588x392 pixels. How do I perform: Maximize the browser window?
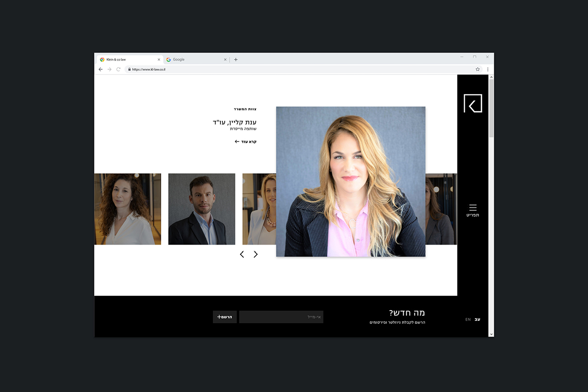pos(475,57)
